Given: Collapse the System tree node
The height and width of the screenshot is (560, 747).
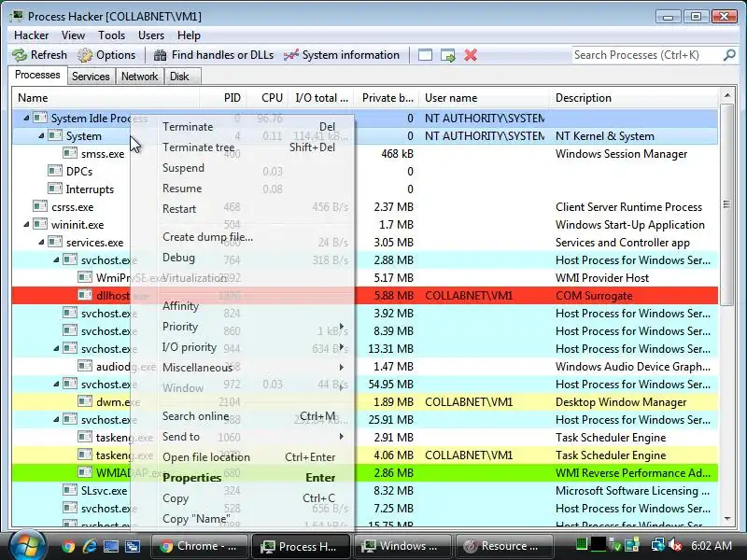Looking at the screenshot, I should coord(41,135).
